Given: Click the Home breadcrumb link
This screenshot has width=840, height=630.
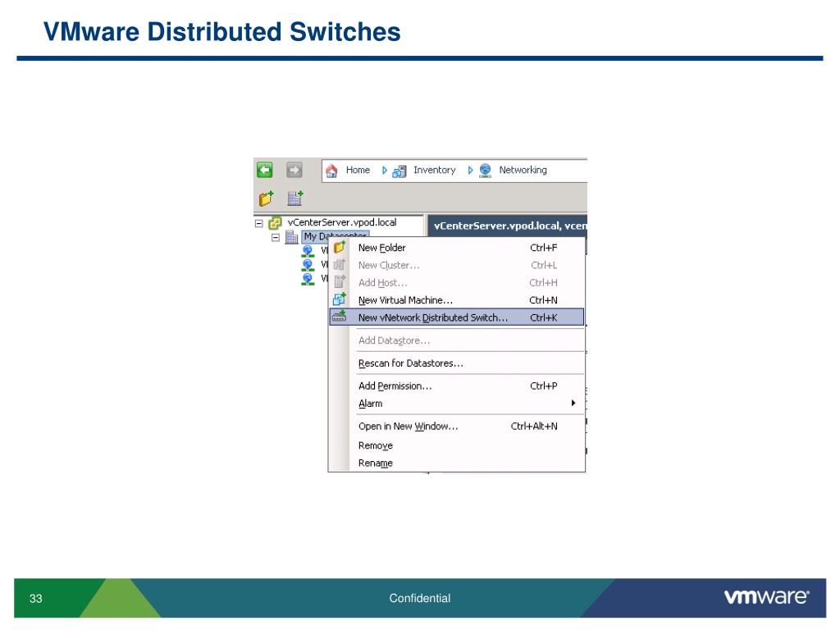Looking at the screenshot, I should click(358, 170).
